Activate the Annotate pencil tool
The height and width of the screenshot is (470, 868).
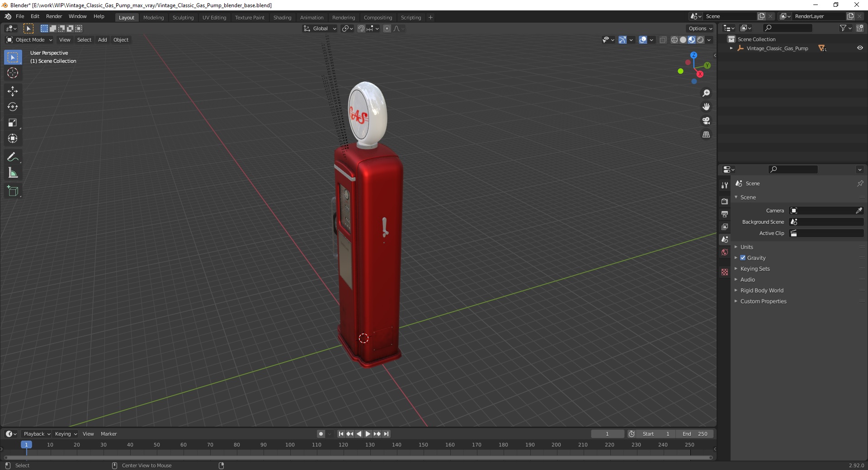click(13, 157)
